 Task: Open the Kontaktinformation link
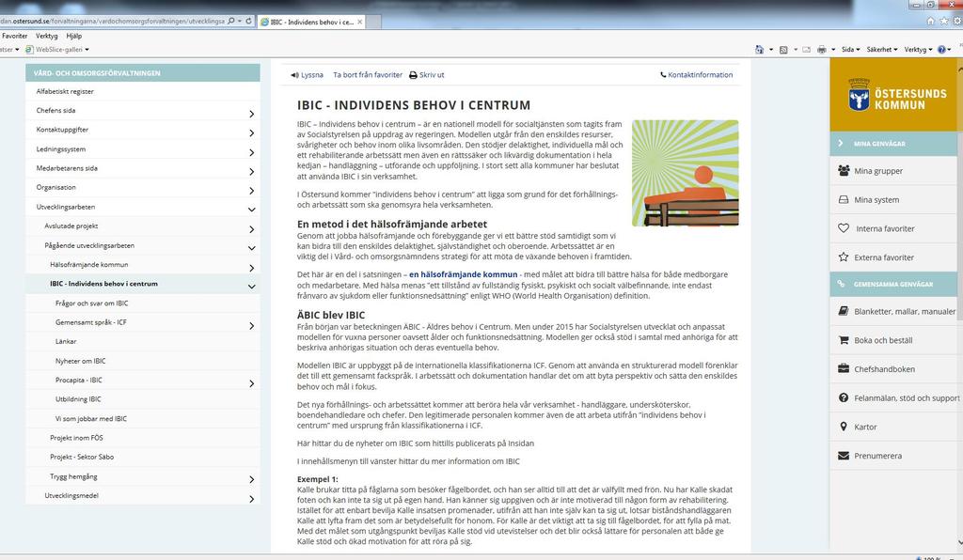(700, 75)
